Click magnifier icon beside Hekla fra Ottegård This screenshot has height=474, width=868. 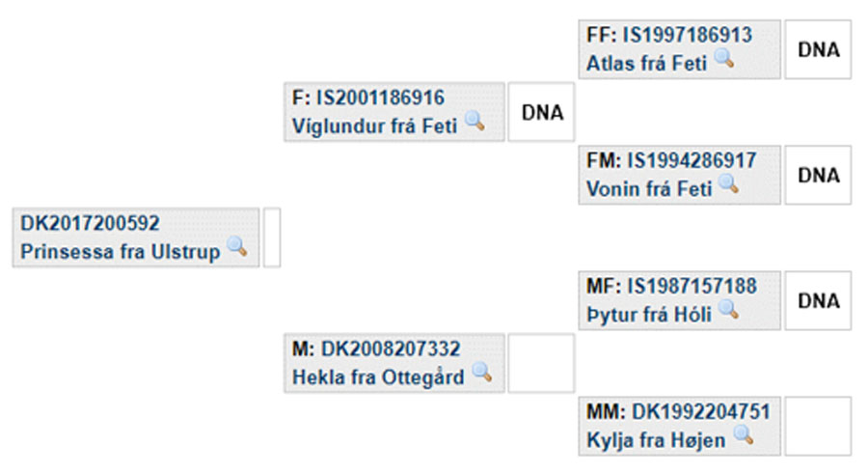click(482, 372)
